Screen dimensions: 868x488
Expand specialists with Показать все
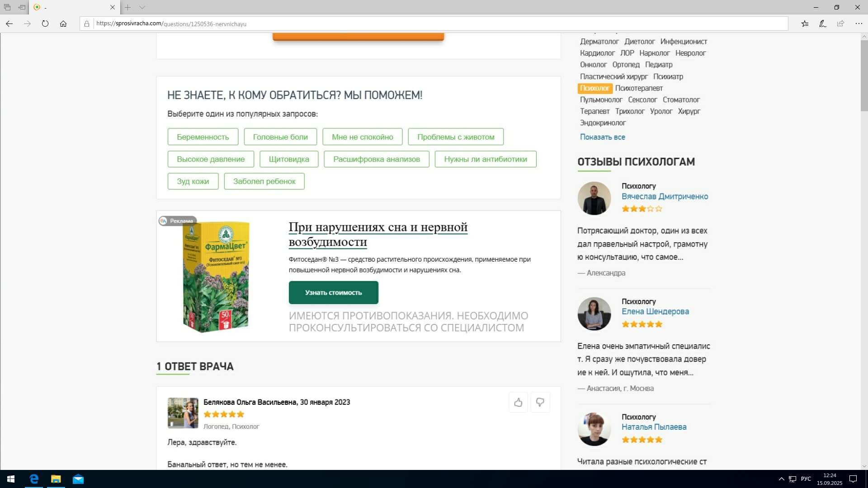click(602, 137)
